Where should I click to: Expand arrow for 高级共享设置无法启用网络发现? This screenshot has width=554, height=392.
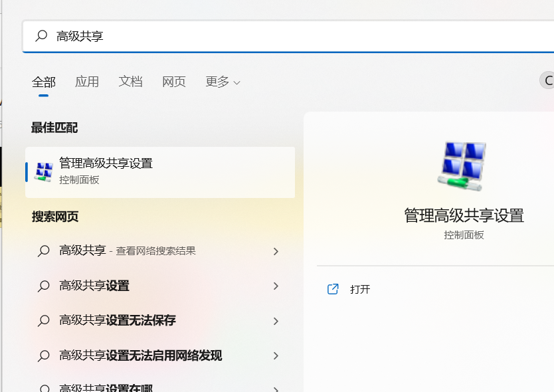276,355
